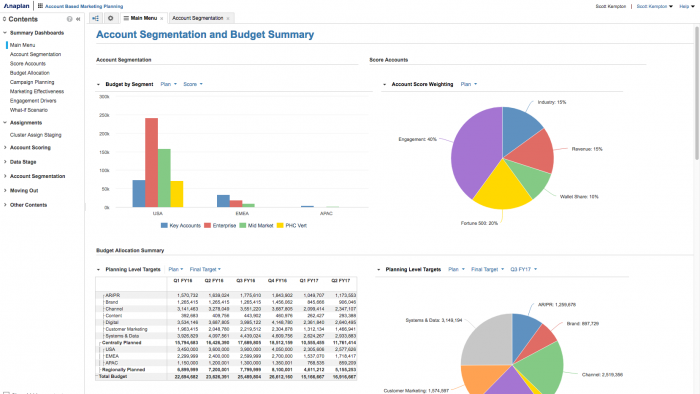Open the settings gear icon in tab bar
The width and height of the screenshot is (700, 394).
click(x=110, y=18)
